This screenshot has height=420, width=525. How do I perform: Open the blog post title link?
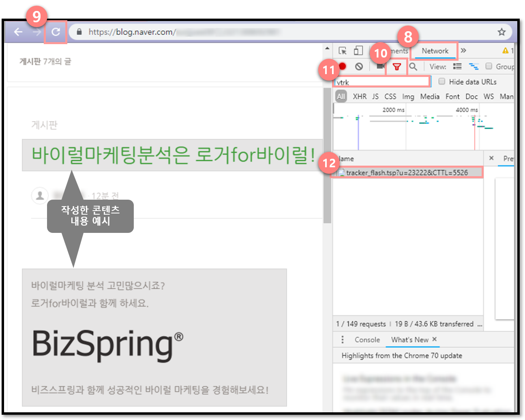tap(174, 155)
